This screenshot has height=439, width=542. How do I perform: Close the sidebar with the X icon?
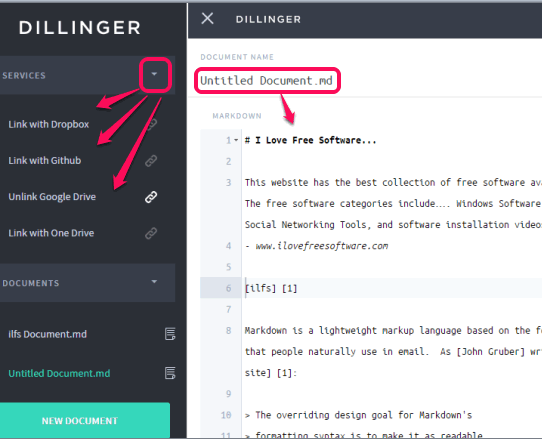(207, 19)
